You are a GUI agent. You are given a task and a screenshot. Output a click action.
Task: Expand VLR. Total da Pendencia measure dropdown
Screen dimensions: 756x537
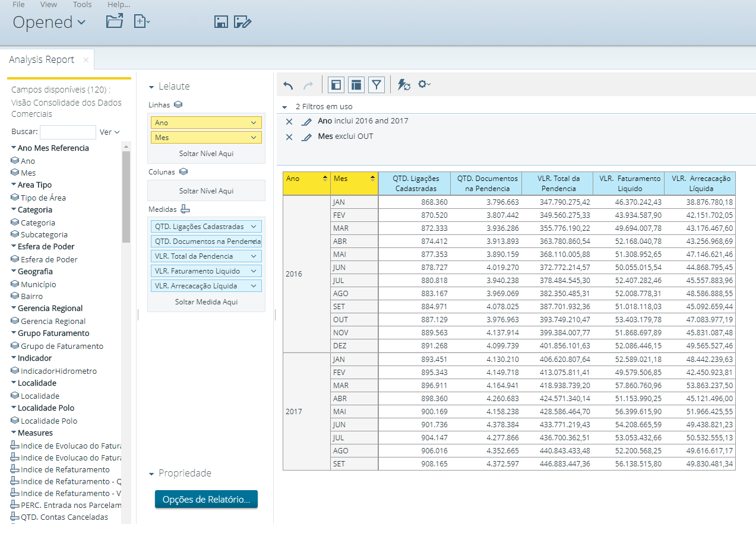pos(254,256)
